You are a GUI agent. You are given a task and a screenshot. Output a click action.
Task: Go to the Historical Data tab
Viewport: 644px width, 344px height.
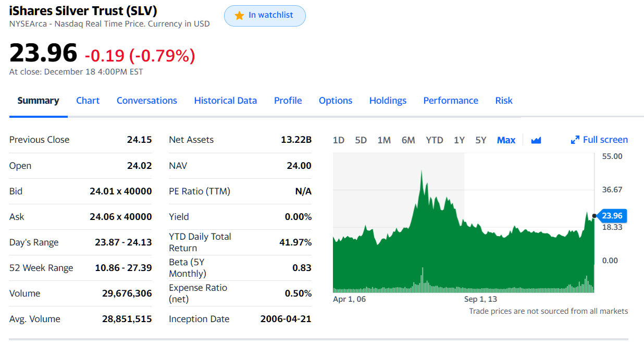click(x=226, y=101)
